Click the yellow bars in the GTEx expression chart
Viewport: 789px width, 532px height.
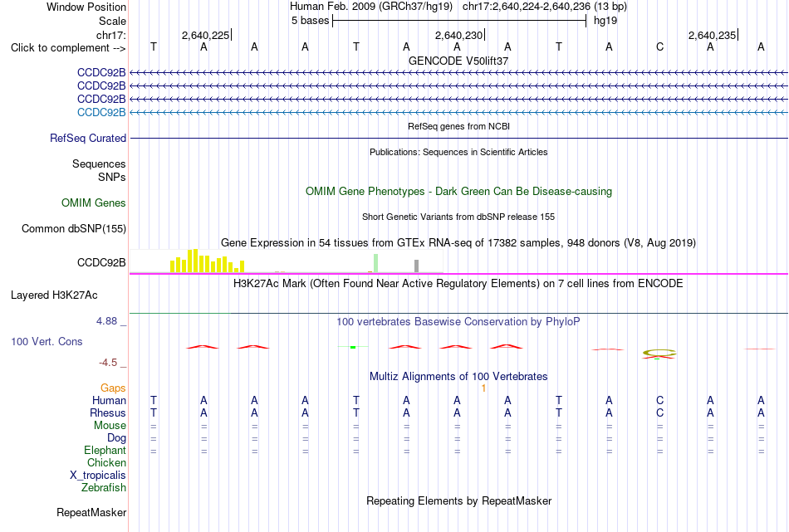pyautogui.click(x=207, y=261)
